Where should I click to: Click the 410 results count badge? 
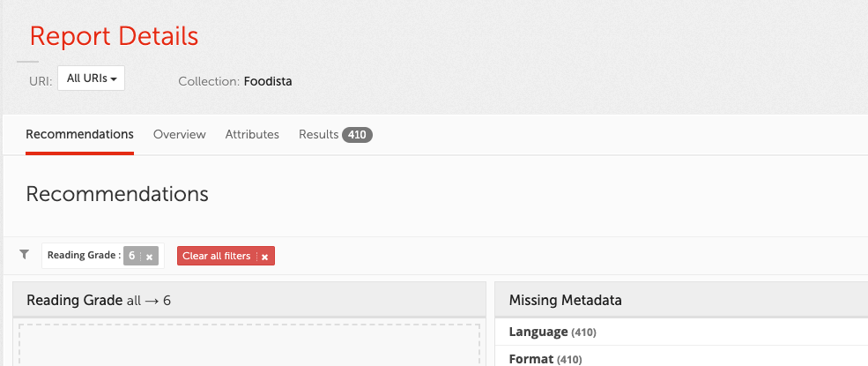357,135
